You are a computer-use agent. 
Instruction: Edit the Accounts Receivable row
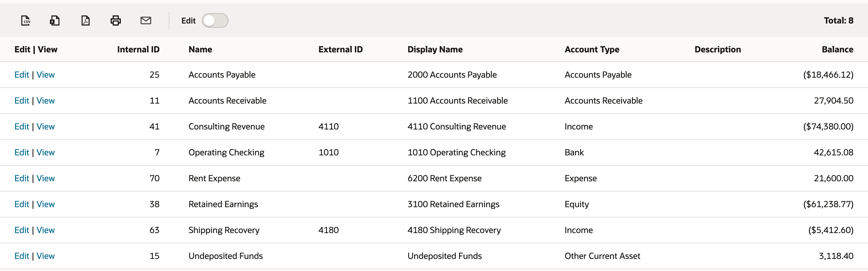pos(22,101)
